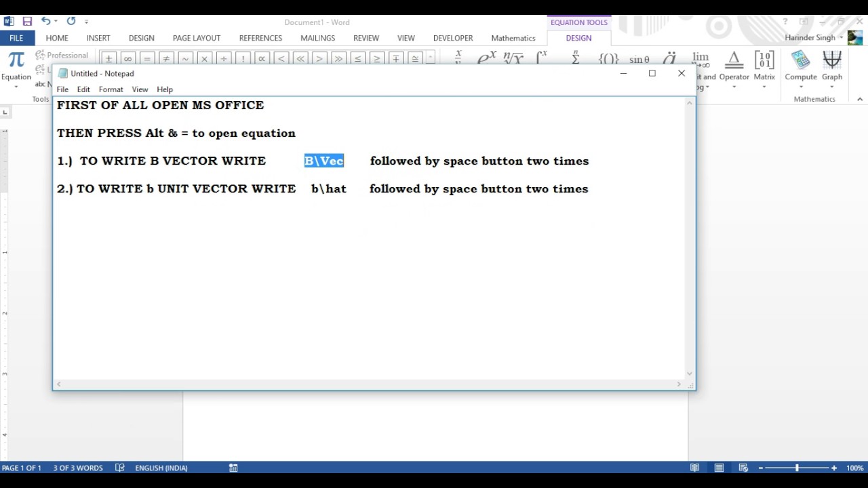Click the Large Operator summation icon
Viewport: 868px width, 488px height.
(574, 58)
